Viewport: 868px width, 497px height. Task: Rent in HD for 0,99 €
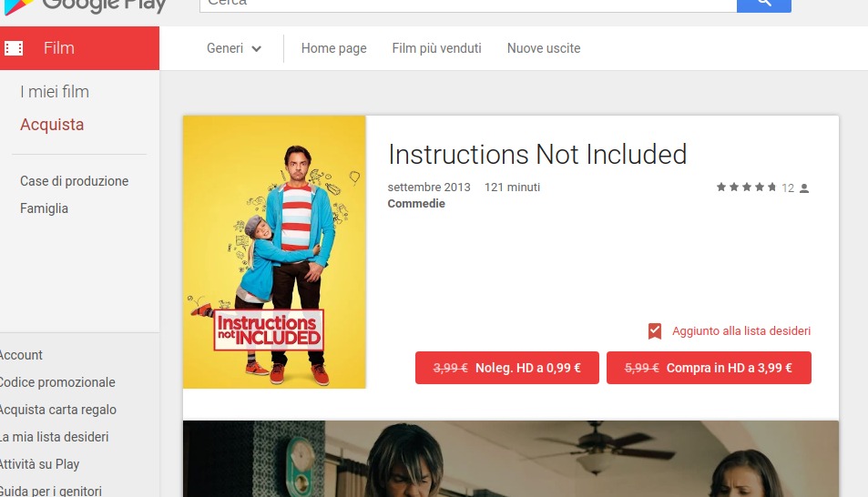coord(507,368)
